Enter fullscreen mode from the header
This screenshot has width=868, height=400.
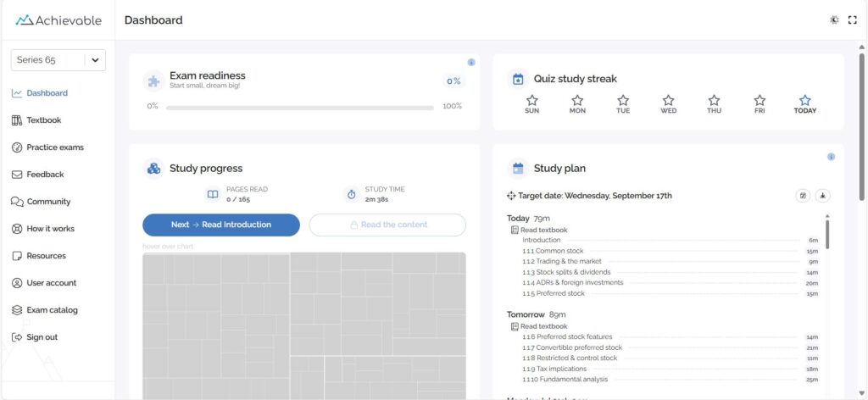(853, 19)
